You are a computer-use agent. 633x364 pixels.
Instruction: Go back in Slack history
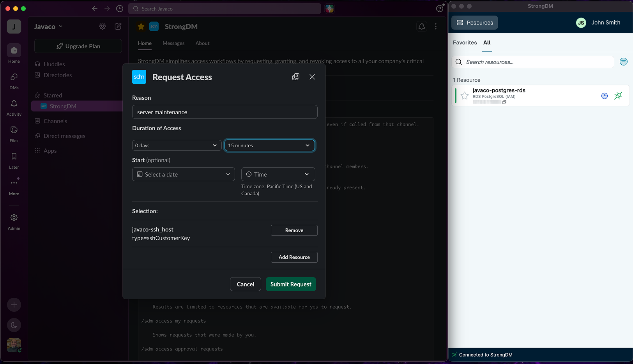point(95,9)
